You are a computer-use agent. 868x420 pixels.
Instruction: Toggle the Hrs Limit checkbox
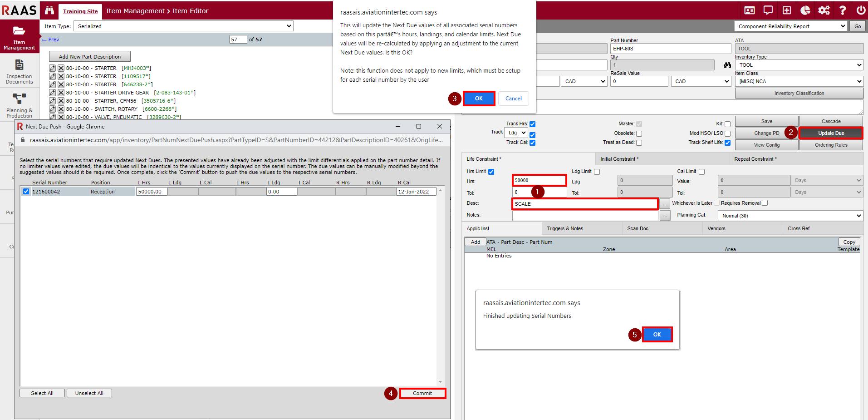[491, 172]
